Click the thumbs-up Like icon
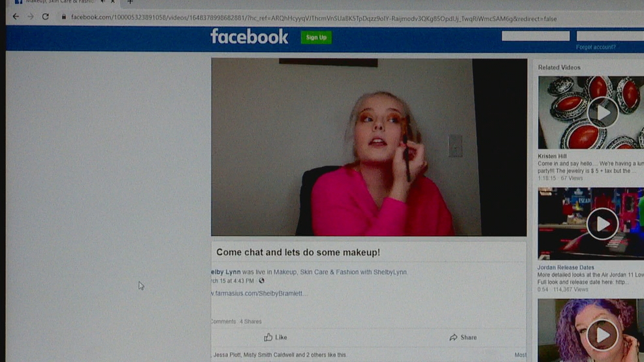Screen dimensions: 644x362 (268, 337)
